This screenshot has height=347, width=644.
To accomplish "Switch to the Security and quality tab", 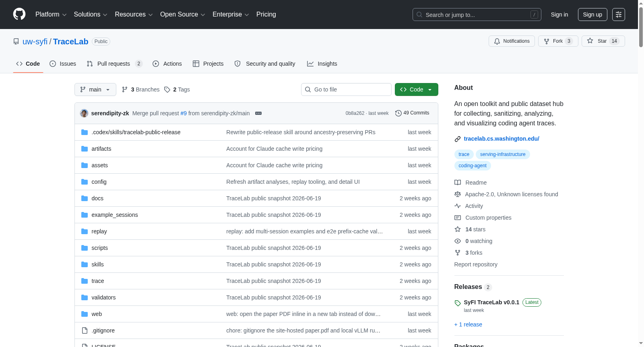I will pos(265,64).
